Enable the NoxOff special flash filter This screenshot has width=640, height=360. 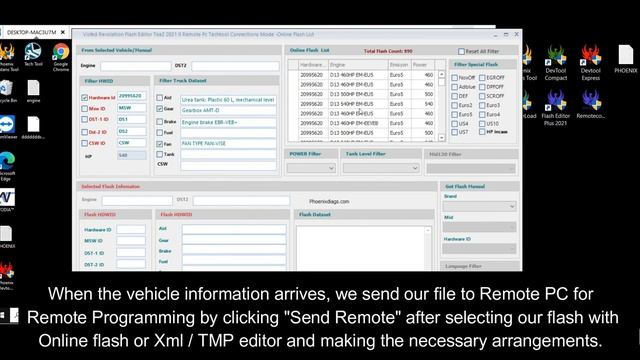(x=454, y=78)
